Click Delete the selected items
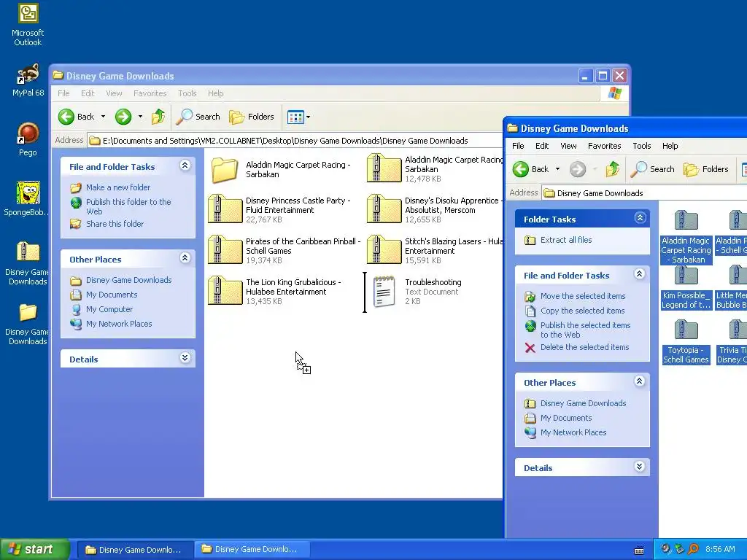The image size is (747, 560). coord(584,347)
